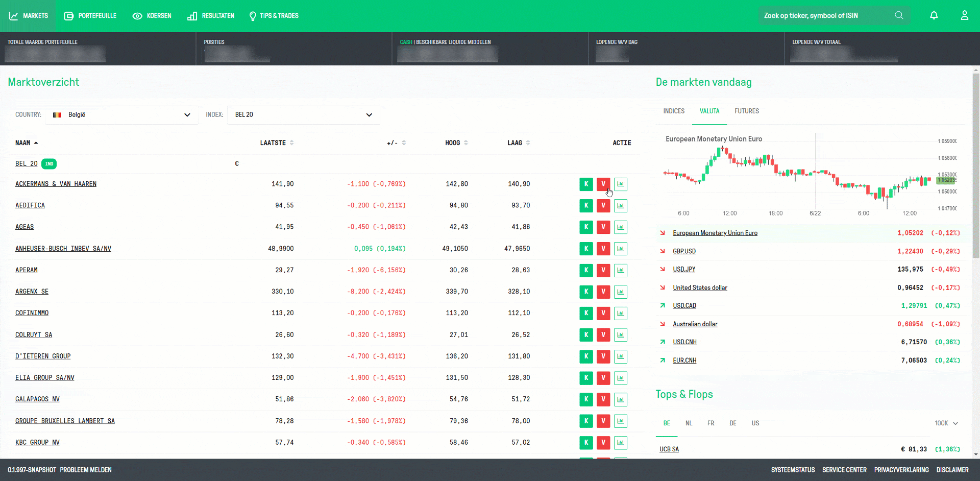Click green K buy button for Ackermans
Screen dimensions: 980x481
click(x=586, y=184)
